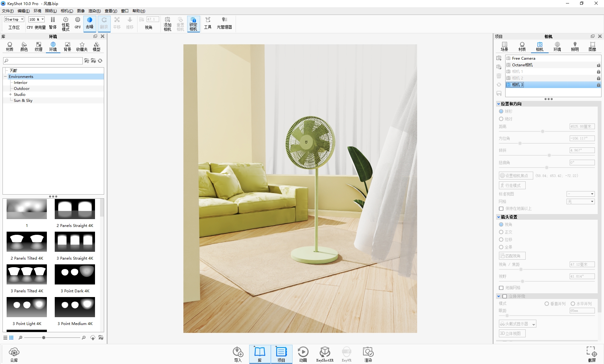
Task: Switch to 场景 tab in project panel
Action: click(504, 47)
